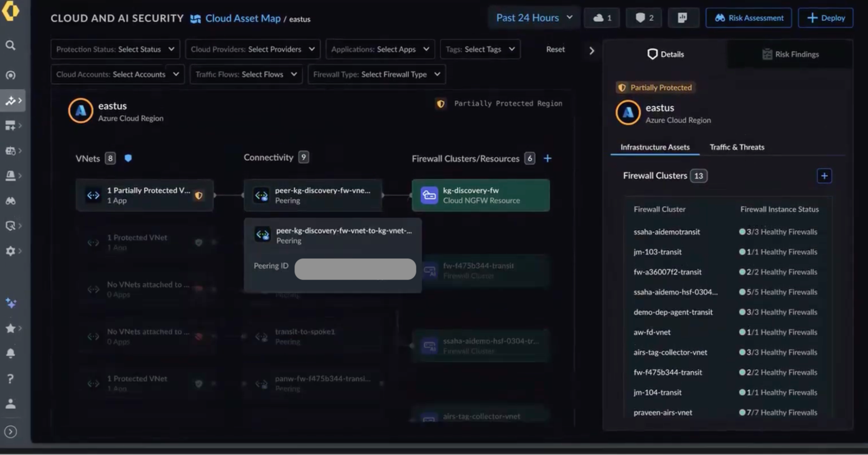Open the Tags filter dropdown
The height and width of the screenshot is (455, 868).
[480, 49]
